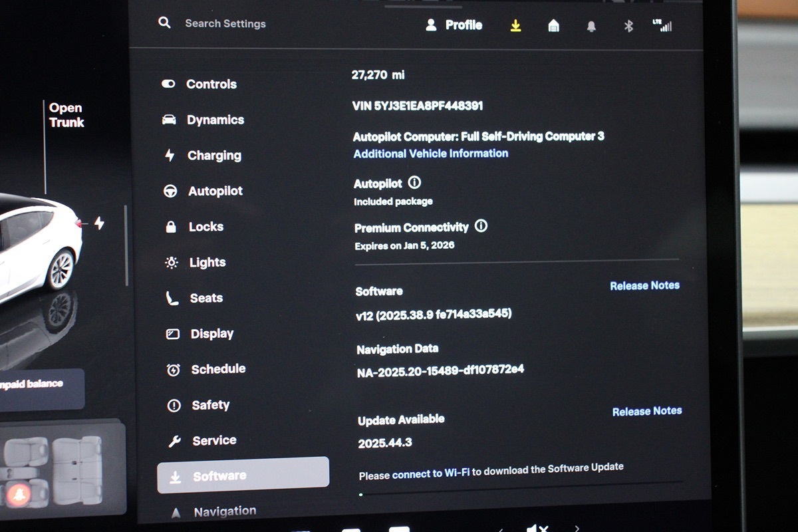
Task: Click the Search Settings input field
Action: click(x=225, y=24)
